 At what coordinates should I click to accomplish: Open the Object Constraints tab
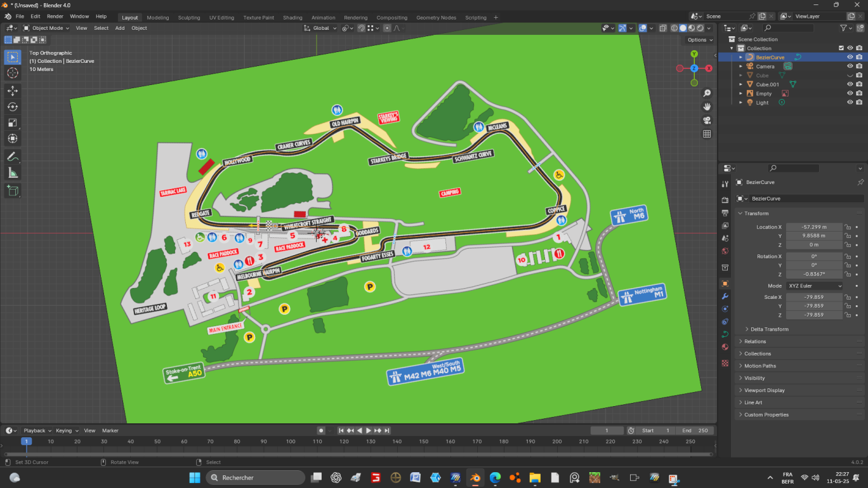pyautogui.click(x=725, y=322)
